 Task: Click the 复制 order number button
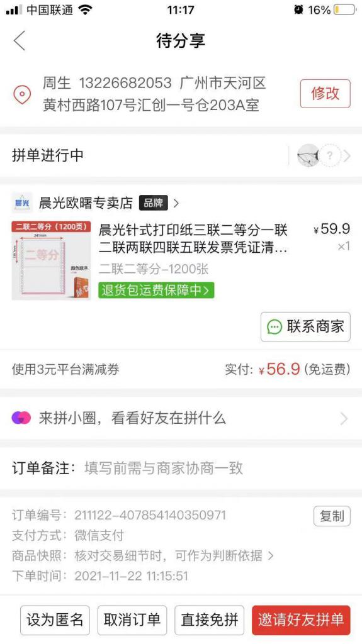332,516
